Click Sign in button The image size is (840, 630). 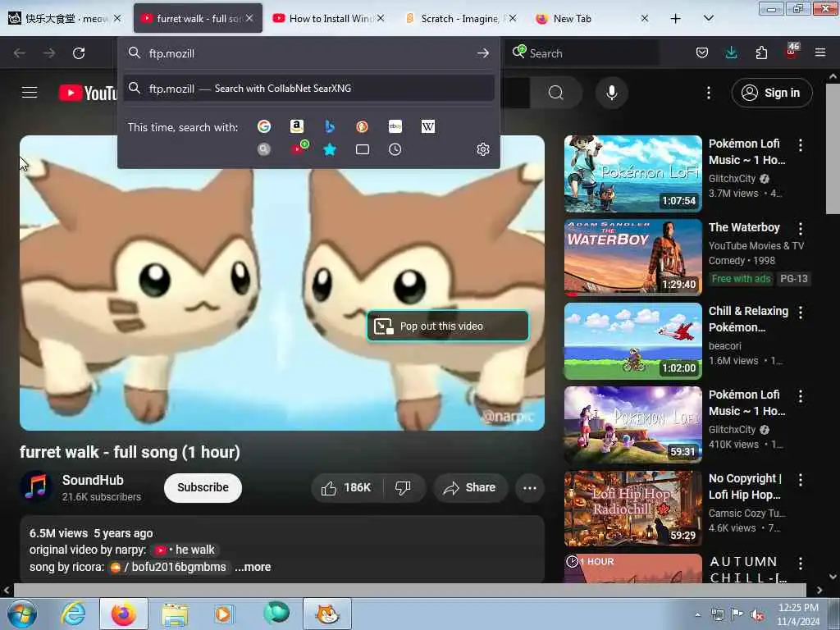click(x=771, y=93)
